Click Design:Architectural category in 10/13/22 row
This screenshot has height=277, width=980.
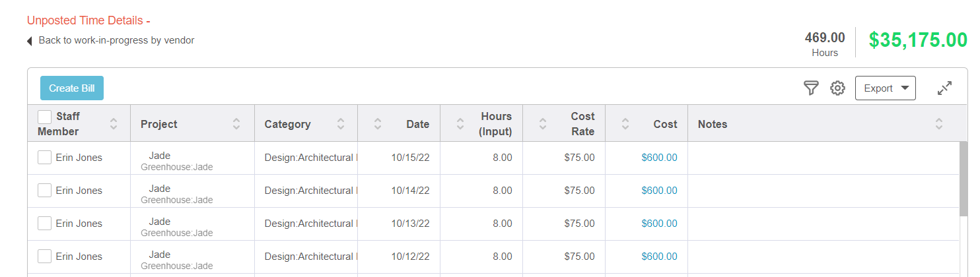(310, 224)
